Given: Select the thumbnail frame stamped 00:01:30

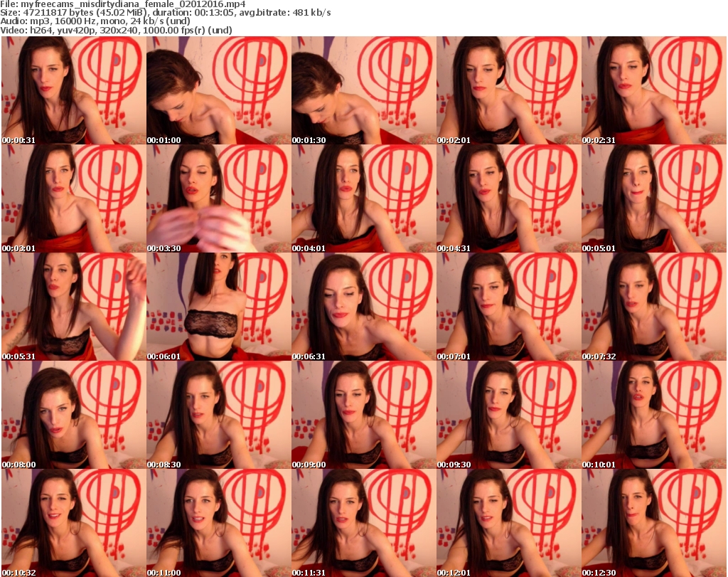Looking at the screenshot, I should pos(363,90).
